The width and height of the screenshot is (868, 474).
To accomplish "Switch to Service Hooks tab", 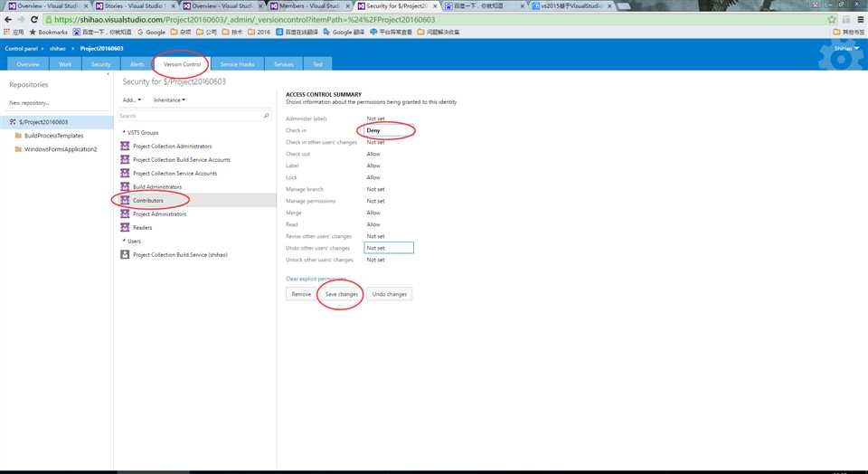I will (238, 64).
